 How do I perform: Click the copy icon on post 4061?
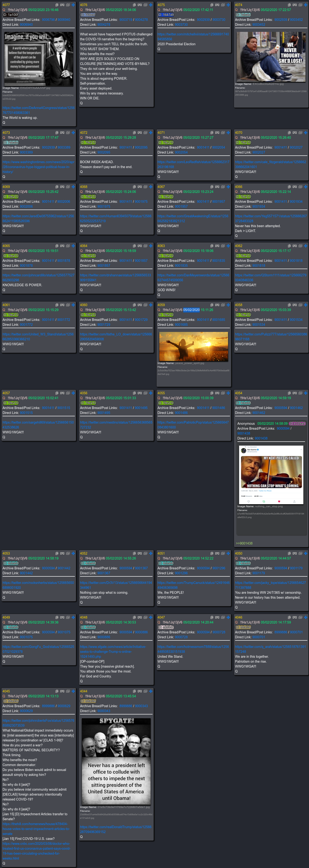tap(57, 305)
